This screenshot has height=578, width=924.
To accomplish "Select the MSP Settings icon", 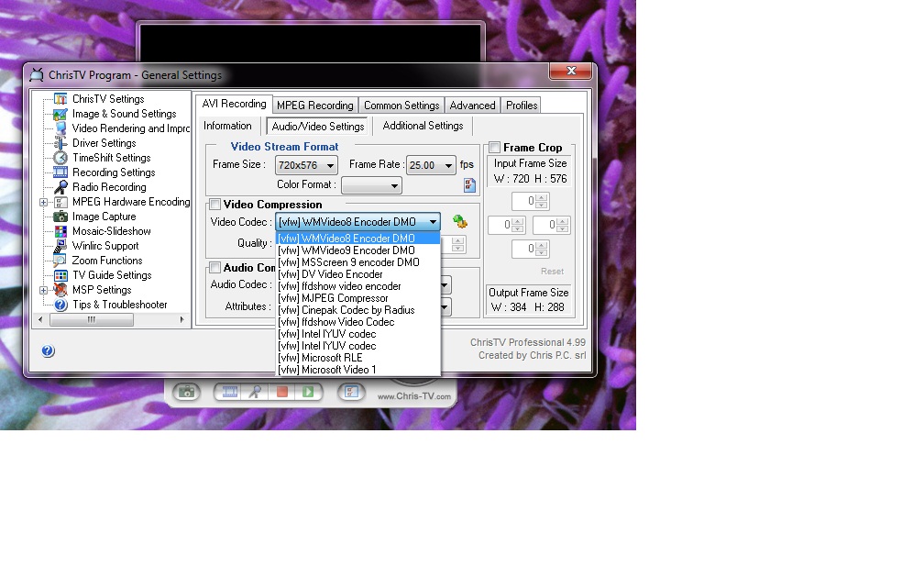I will pyautogui.click(x=60, y=290).
